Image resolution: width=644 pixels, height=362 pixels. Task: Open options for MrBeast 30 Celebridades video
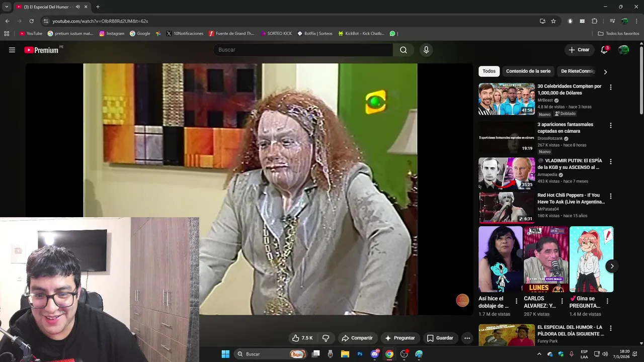point(611,87)
